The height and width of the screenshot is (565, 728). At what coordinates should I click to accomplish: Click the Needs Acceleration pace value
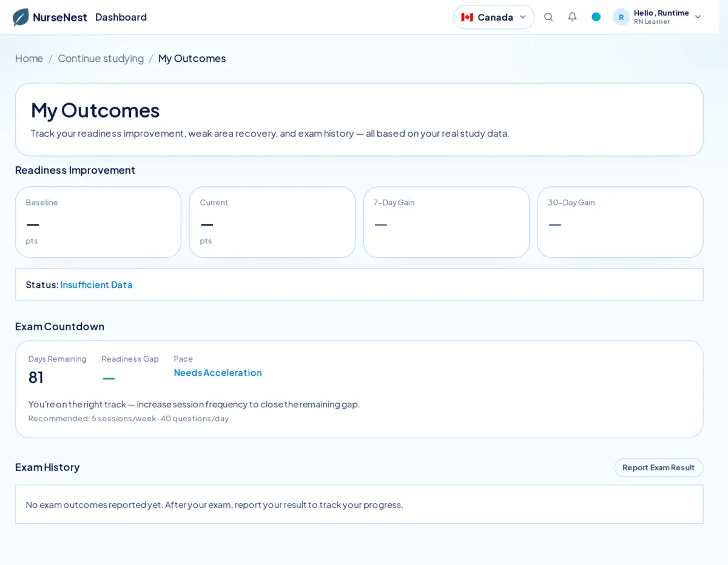pos(218,373)
